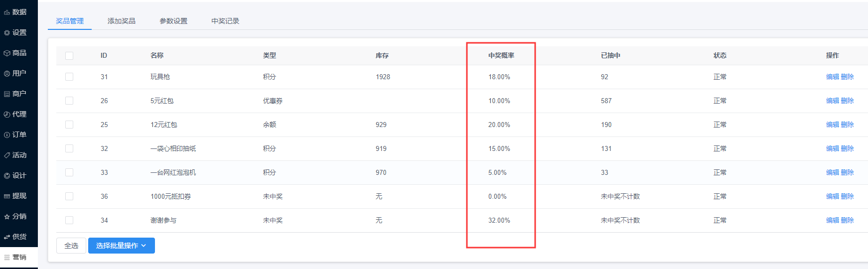
Task: Open the 订单 sidebar icon
Action: tap(7, 134)
